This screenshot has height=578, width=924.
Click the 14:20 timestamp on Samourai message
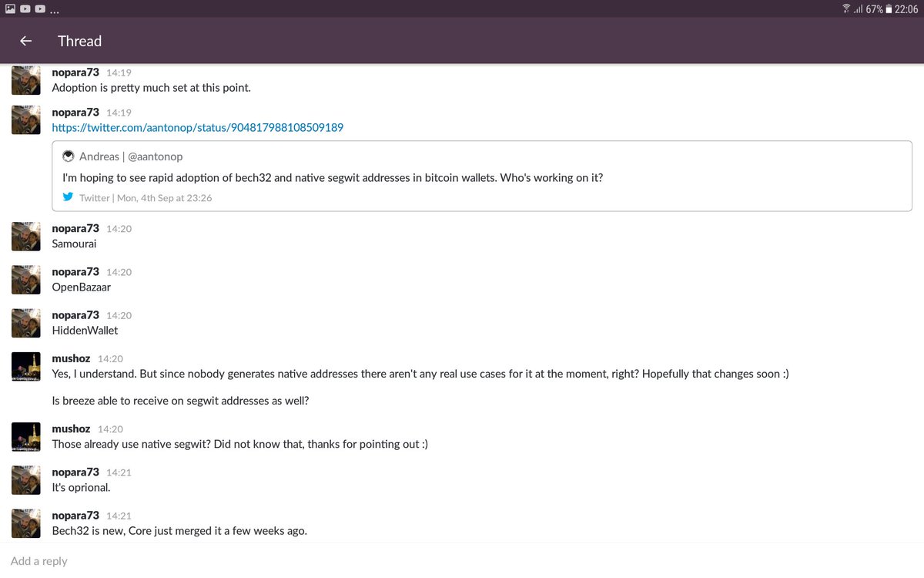tap(119, 229)
